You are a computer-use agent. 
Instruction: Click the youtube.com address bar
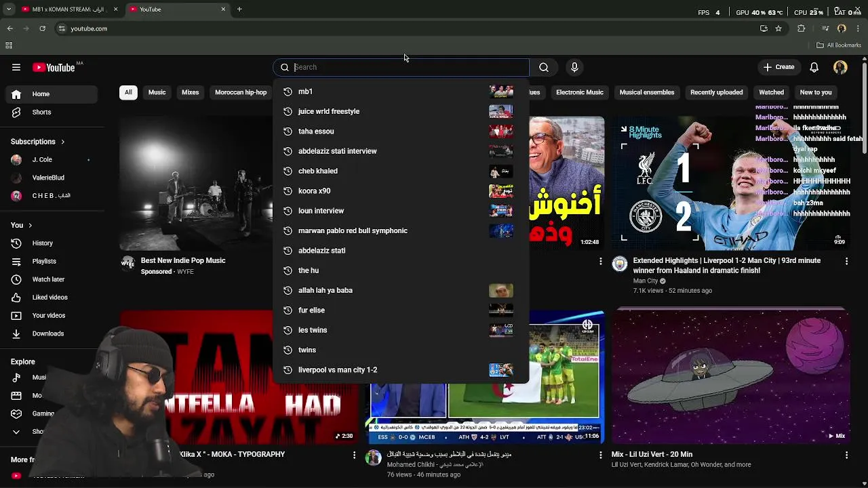(x=407, y=28)
